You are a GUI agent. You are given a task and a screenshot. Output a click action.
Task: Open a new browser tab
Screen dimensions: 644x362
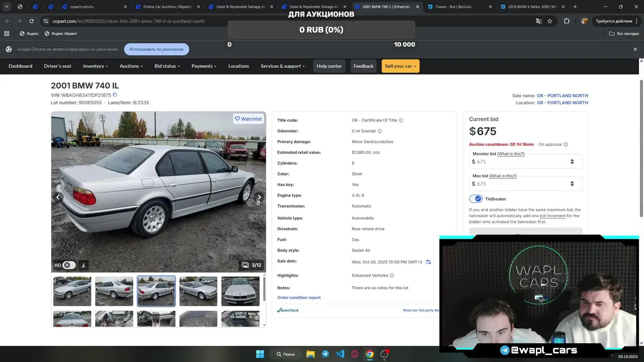point(575,7)
